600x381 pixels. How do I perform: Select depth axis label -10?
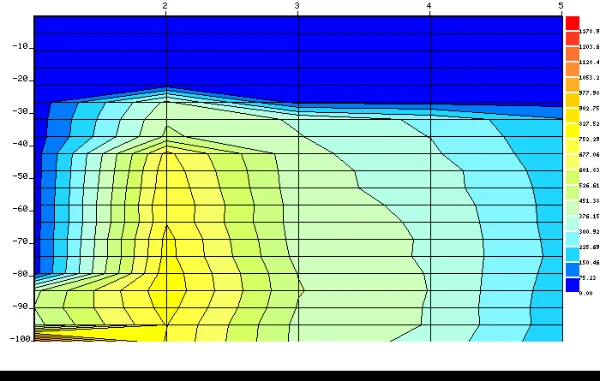click(20, 46)
